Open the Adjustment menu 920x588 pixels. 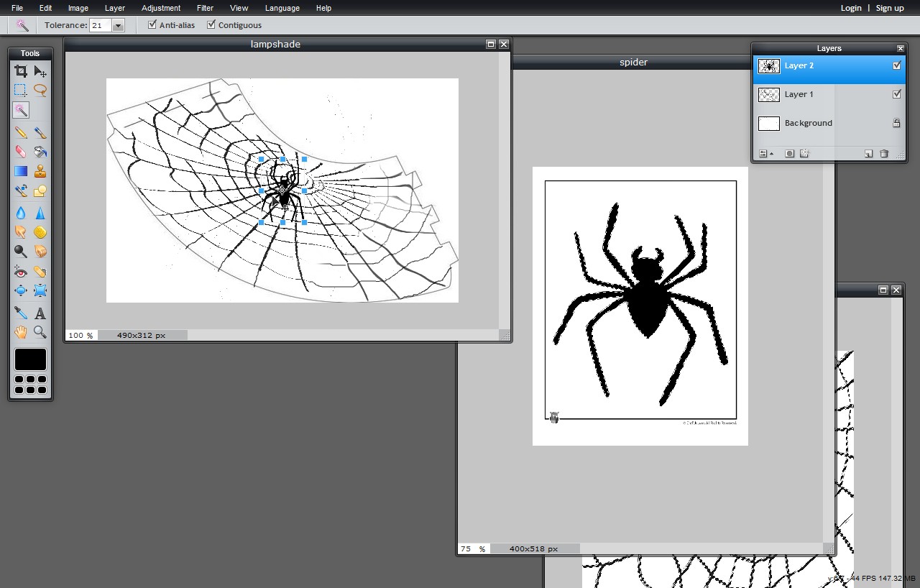[161, 8]
